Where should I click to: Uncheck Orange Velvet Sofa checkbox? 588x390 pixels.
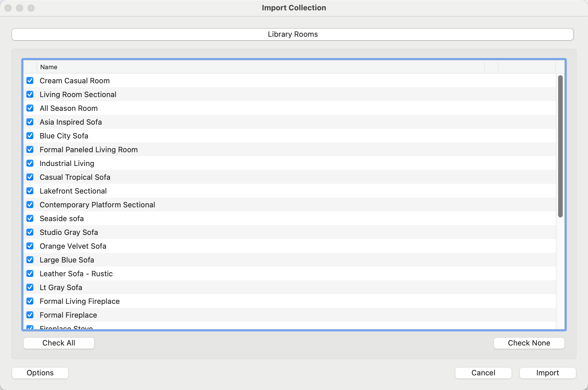tap(30, 246)
